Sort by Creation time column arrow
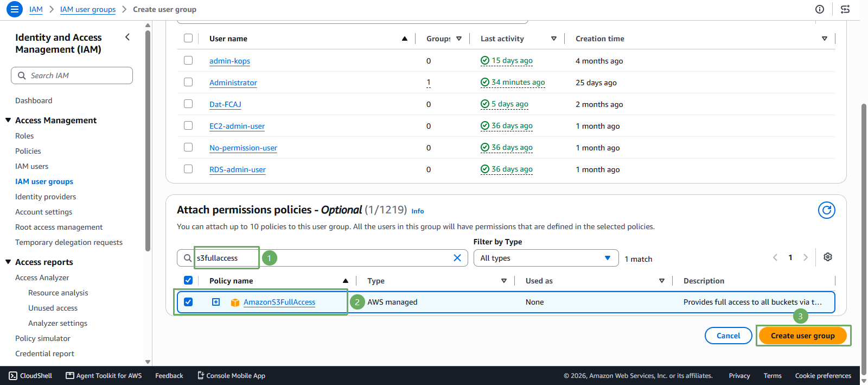 click(x=825, y=39)
